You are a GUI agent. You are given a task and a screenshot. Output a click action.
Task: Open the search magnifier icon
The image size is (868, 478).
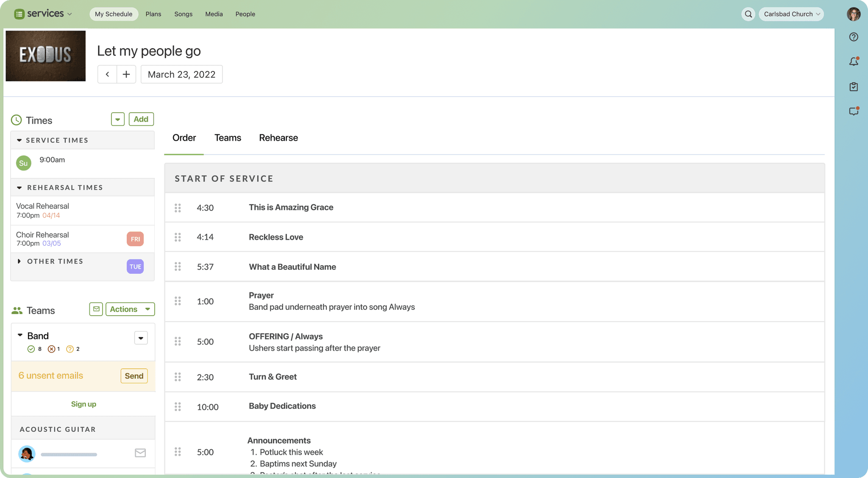point(748,14)
